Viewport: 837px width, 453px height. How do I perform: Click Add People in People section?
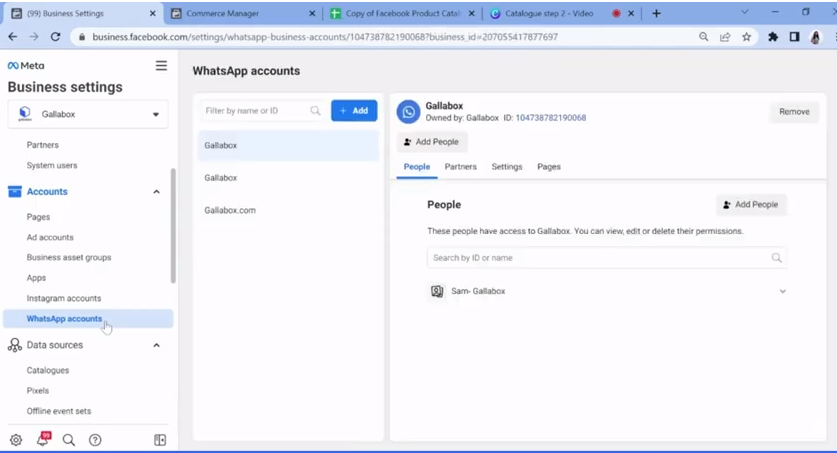[x=751, y=204]
